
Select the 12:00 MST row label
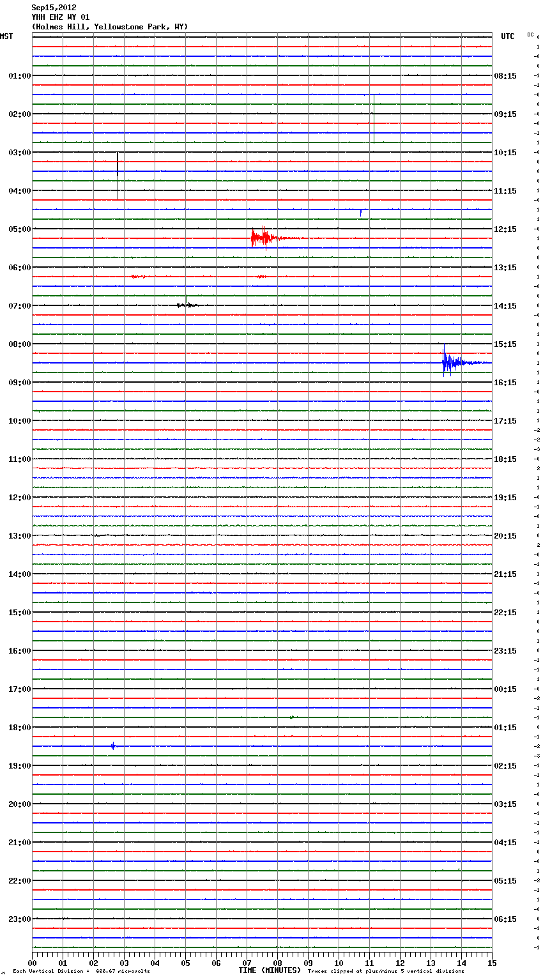(x=20, y=498)
